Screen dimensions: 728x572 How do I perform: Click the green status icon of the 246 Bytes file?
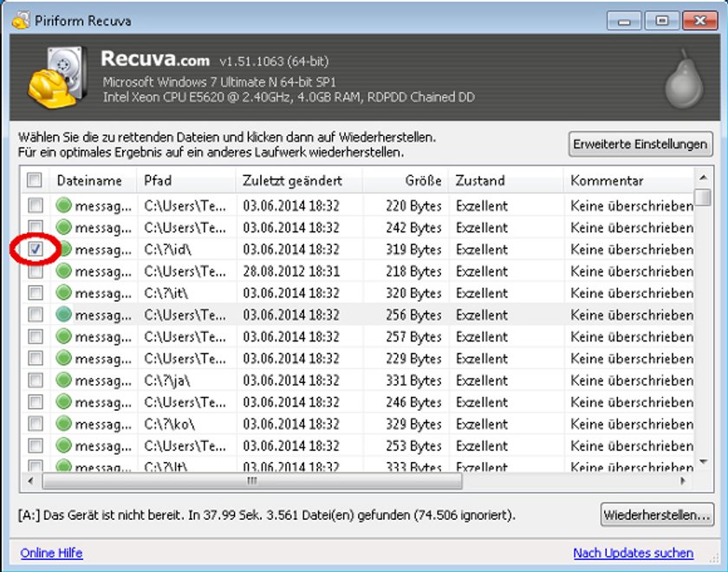[x=63, y=401]
